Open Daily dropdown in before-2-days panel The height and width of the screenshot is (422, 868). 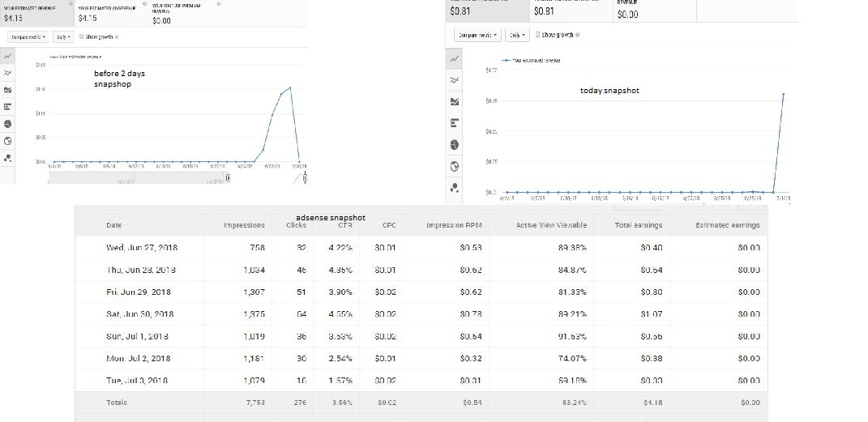pyautogui.click(x=62, y=37)
